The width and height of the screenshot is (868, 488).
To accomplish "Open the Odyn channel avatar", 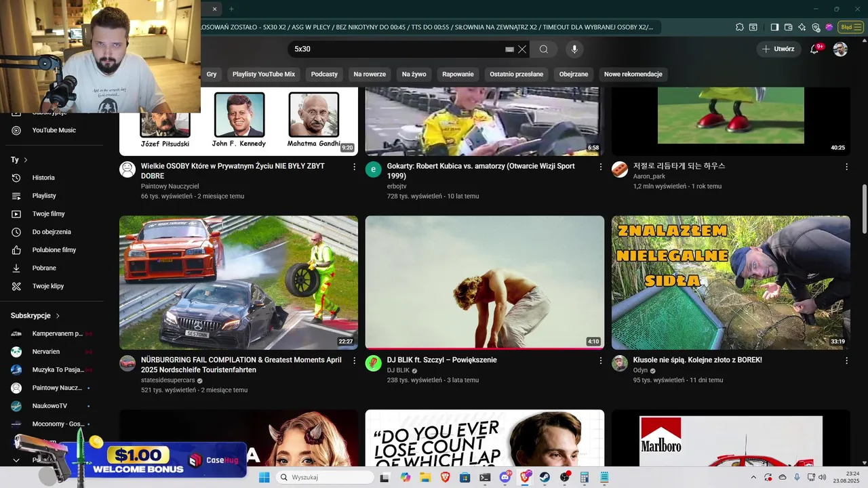I will [x=620, y=363].
